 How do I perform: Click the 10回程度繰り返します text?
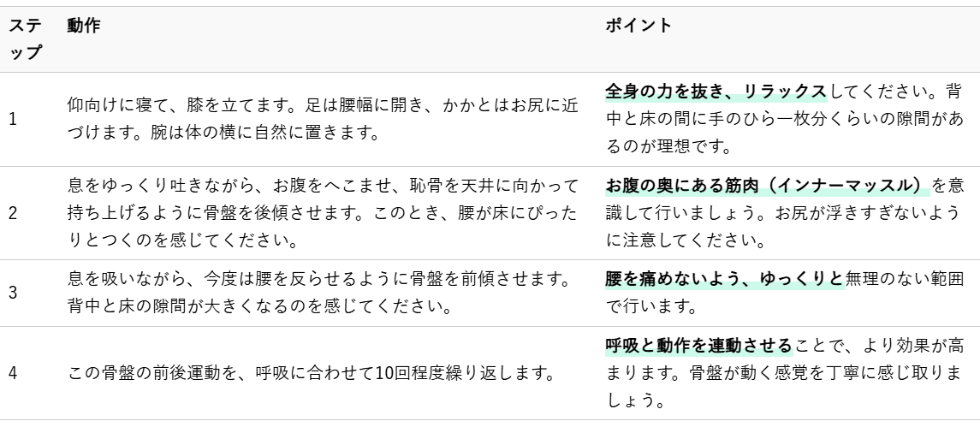(x=462, y=374)
